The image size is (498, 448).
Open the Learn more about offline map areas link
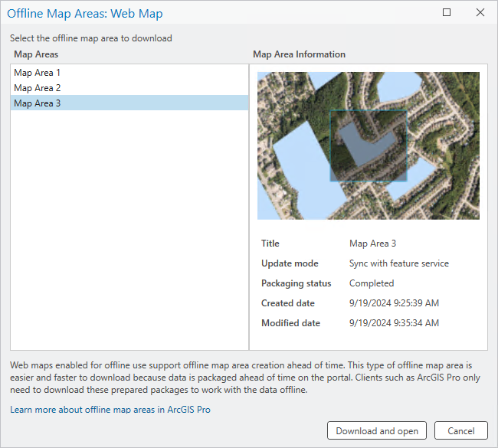click(x=110, y=410)
